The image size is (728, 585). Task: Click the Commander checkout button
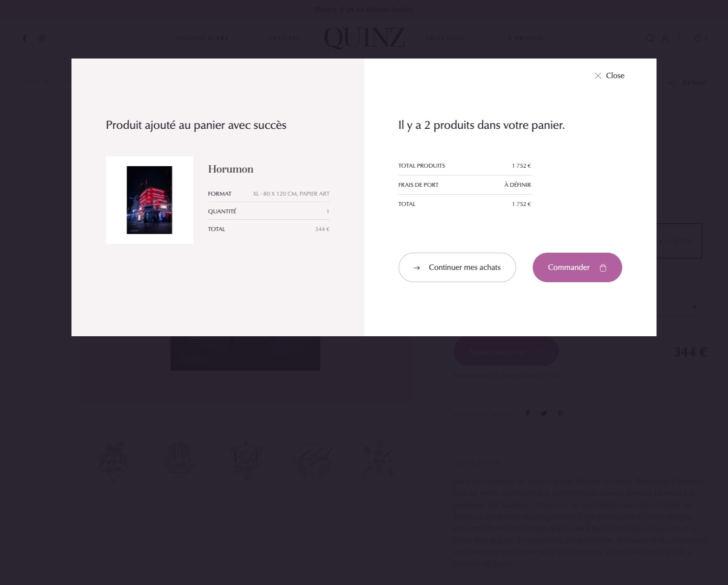[x=577, y=267]
